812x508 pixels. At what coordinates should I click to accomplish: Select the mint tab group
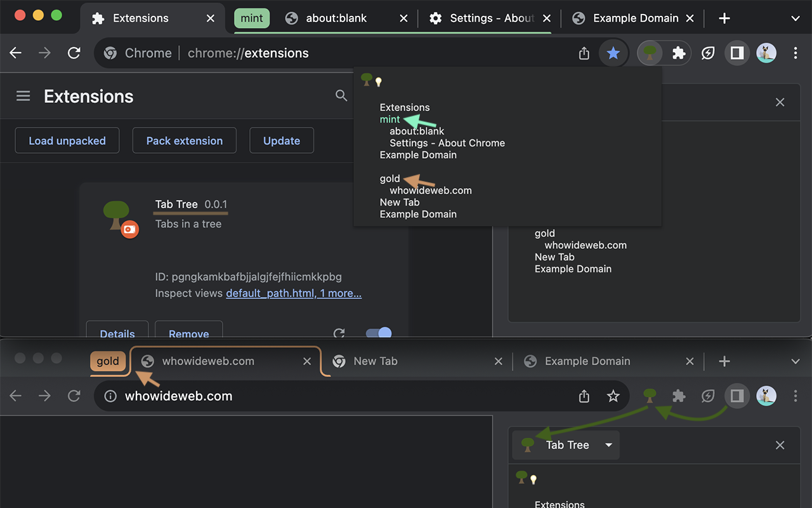(252, 18)
